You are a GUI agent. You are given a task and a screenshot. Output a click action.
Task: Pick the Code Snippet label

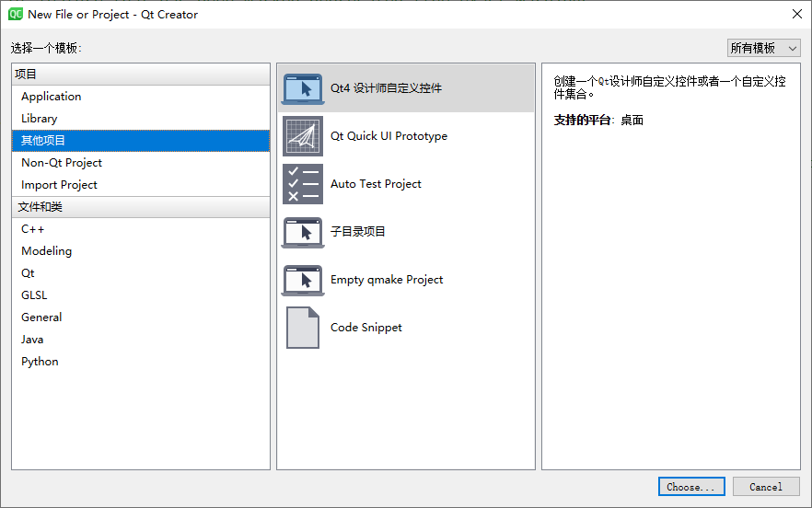coord(366,328)
